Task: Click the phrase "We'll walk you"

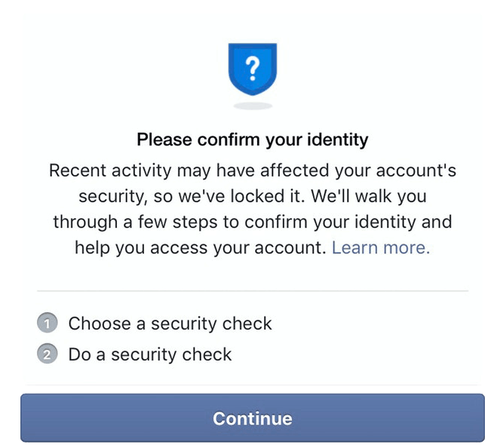Action: coord(369,197)
